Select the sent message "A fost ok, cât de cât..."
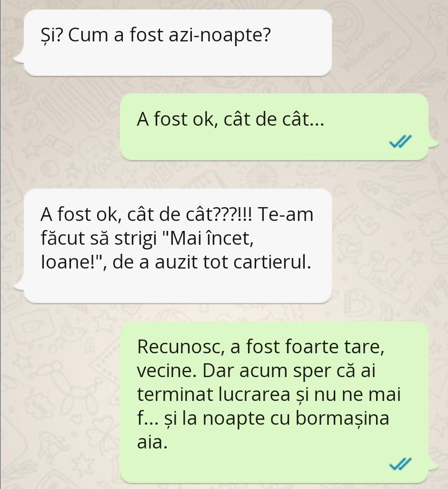448x489 pixels. (274, 127)
